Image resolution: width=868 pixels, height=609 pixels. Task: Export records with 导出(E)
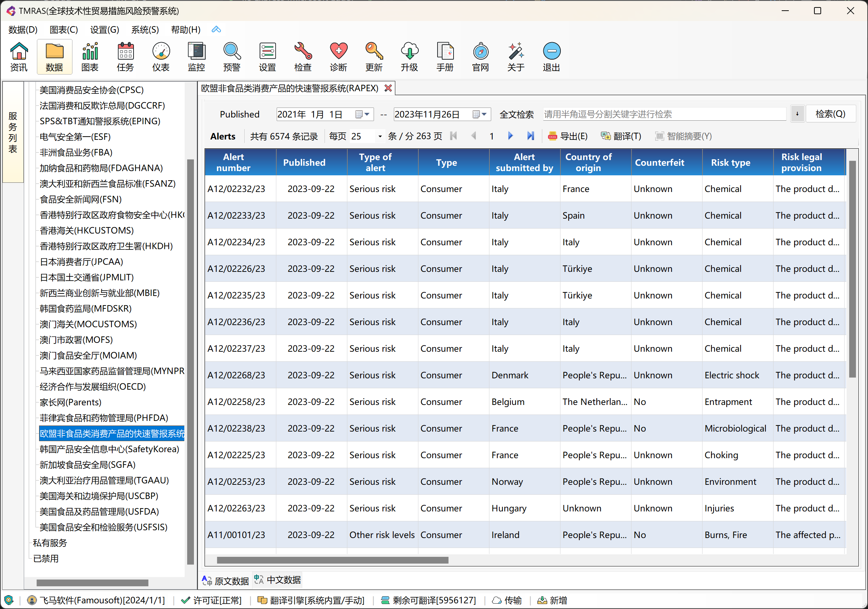click(x=568, y=136)
